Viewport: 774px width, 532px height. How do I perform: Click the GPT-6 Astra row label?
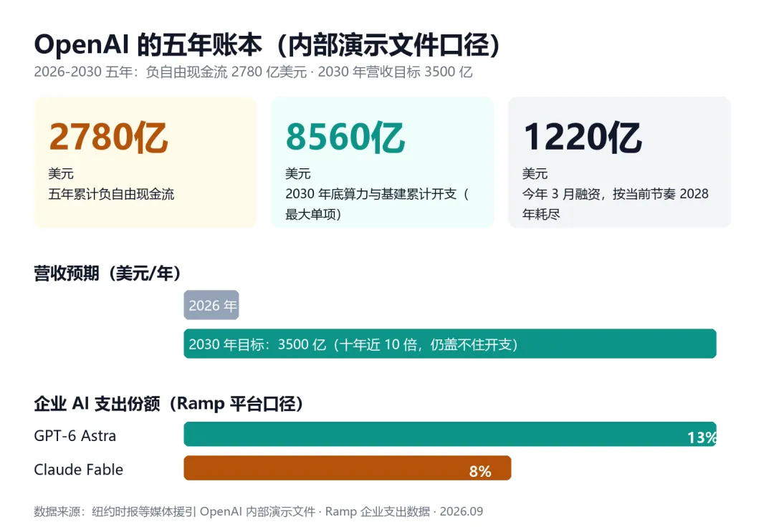coord(75,436)
